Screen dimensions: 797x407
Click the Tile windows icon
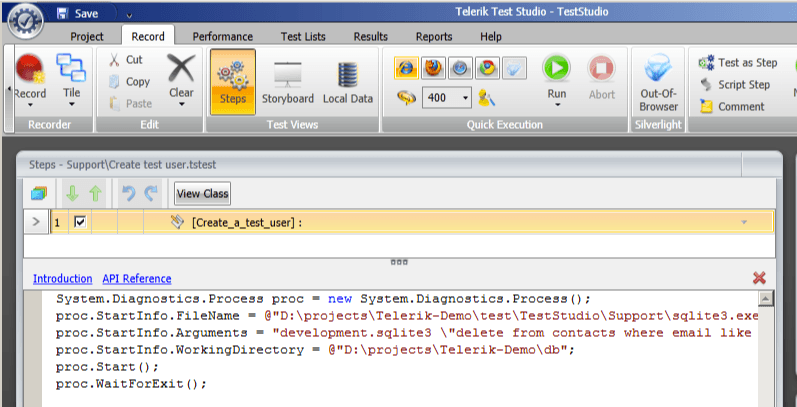[72, 68]
